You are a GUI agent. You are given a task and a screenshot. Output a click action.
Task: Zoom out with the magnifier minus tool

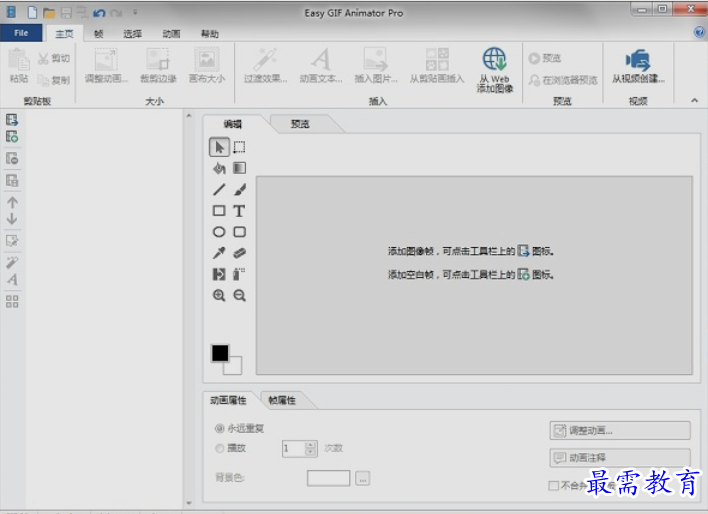239,295
